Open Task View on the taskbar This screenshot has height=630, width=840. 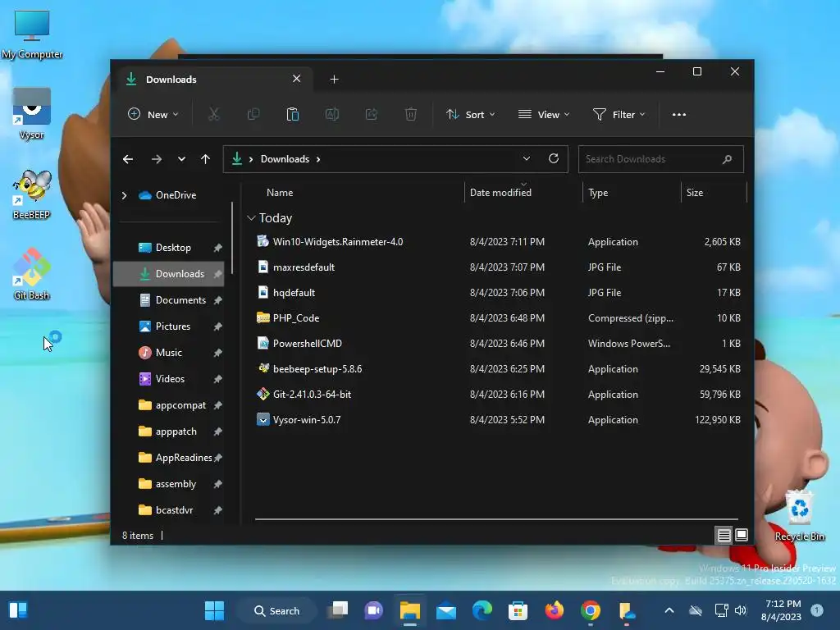338,610
